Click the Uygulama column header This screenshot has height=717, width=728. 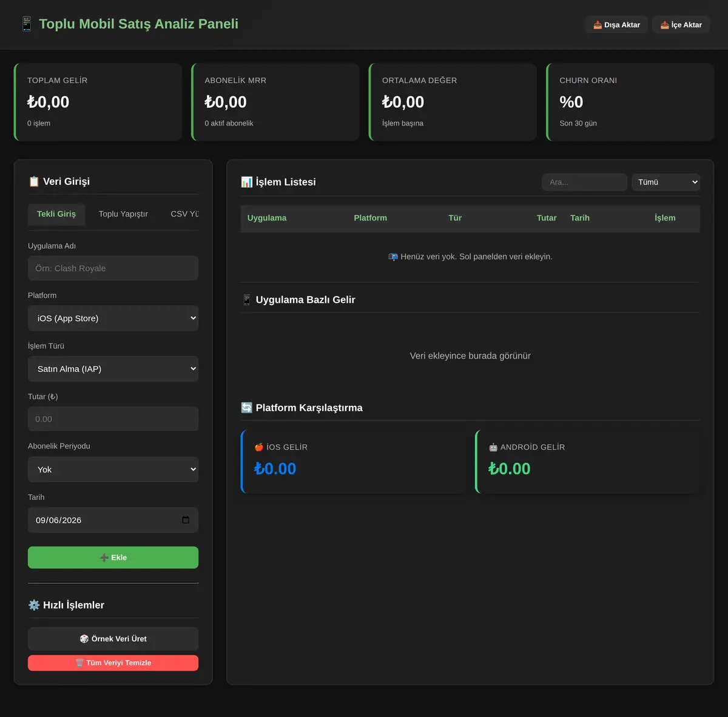point(267,218)
